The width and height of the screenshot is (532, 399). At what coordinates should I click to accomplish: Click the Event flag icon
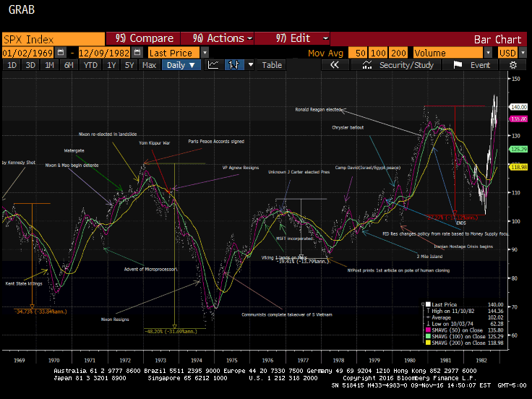coord(458,65)
